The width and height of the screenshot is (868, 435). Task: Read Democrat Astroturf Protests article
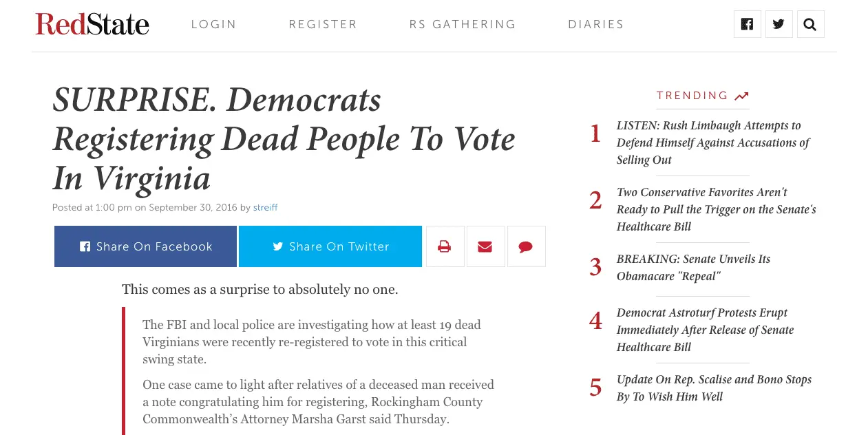(705, 330)
